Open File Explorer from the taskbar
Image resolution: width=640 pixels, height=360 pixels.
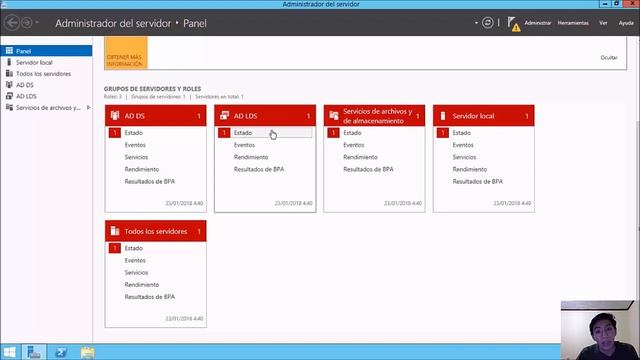click(x=87, y=352)
